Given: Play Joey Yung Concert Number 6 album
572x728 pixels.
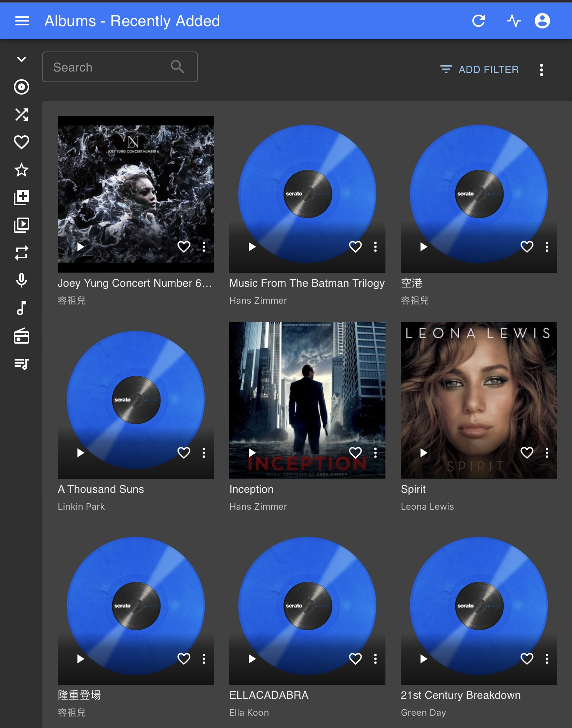Looking at the screenshot, I should [x=81, y=247].
